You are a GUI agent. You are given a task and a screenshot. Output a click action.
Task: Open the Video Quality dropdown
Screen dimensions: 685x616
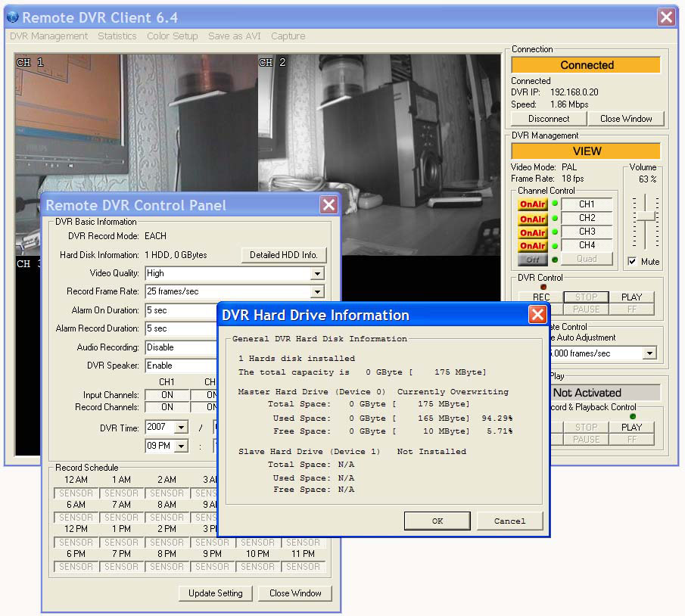(x=317, y=274)
